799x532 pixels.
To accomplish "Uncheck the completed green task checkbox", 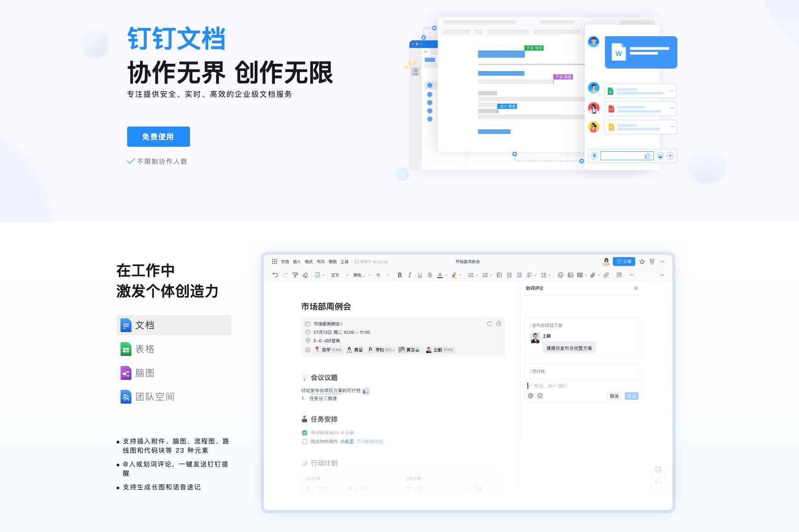I will pos(305,432).
